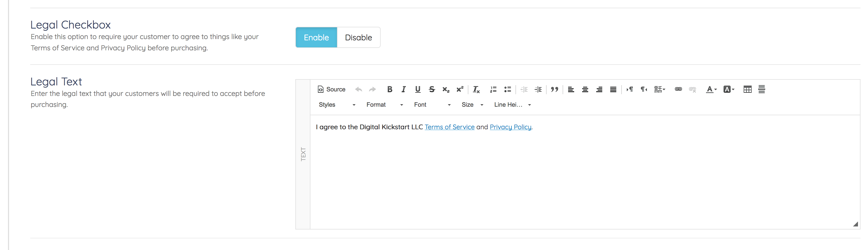Insert a numbered list
The height and width of the screenshot is (250, 868).
click(494, 89)
